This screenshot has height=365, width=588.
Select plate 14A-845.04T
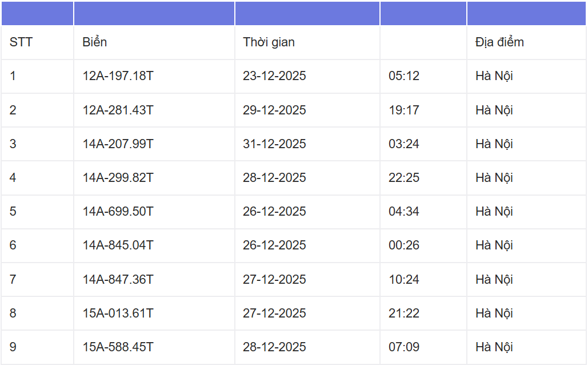(x=118, y=245)
